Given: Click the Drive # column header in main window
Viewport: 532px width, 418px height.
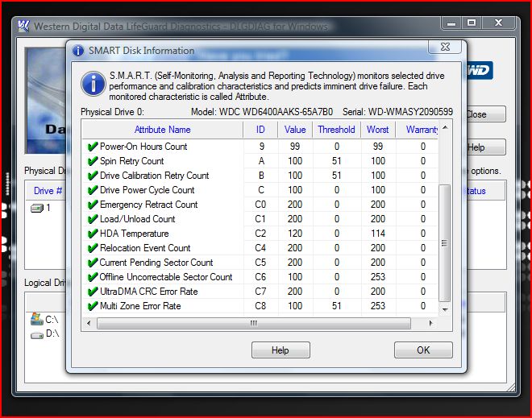Looking at the screenshot, I should click(48, 191).
